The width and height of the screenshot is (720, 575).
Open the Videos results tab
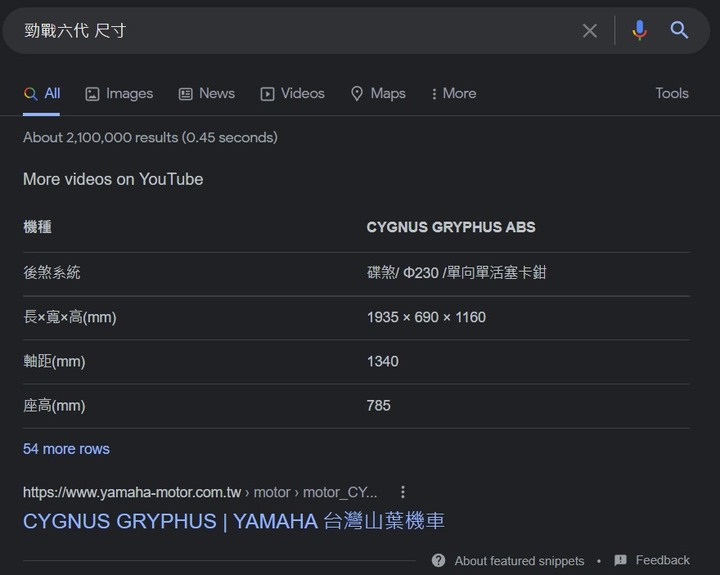[x=292, y=94]
